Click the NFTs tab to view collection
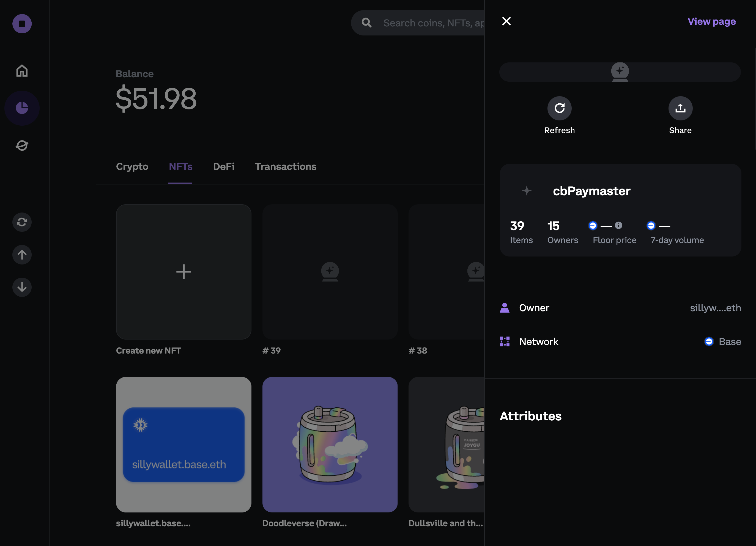Screen dimensions: 756x546 180,166
